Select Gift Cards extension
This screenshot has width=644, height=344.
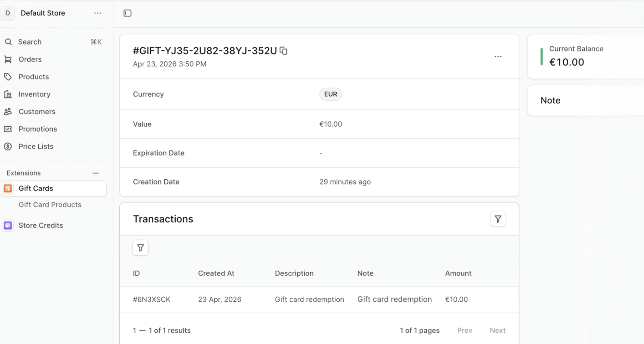53,188
